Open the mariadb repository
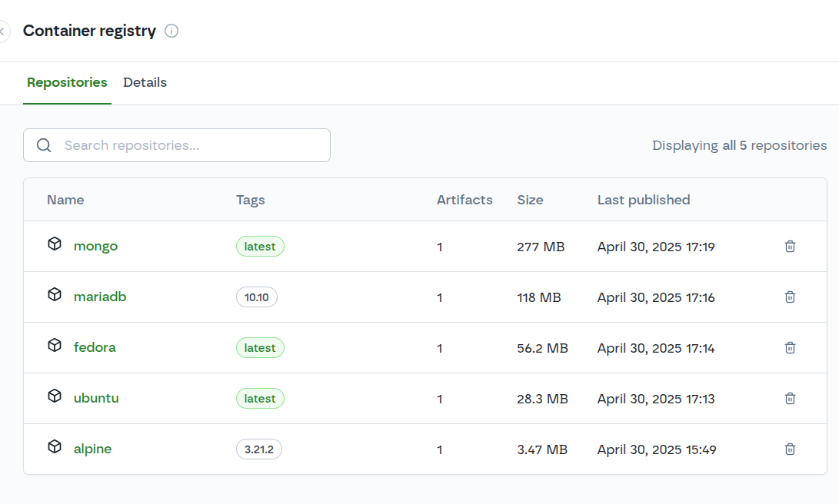The image size is (839, 504). (100, 297)
